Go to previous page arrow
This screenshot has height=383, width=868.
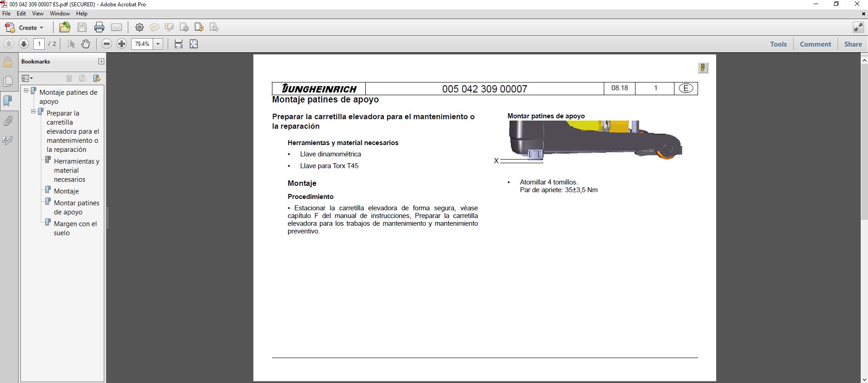9,44
